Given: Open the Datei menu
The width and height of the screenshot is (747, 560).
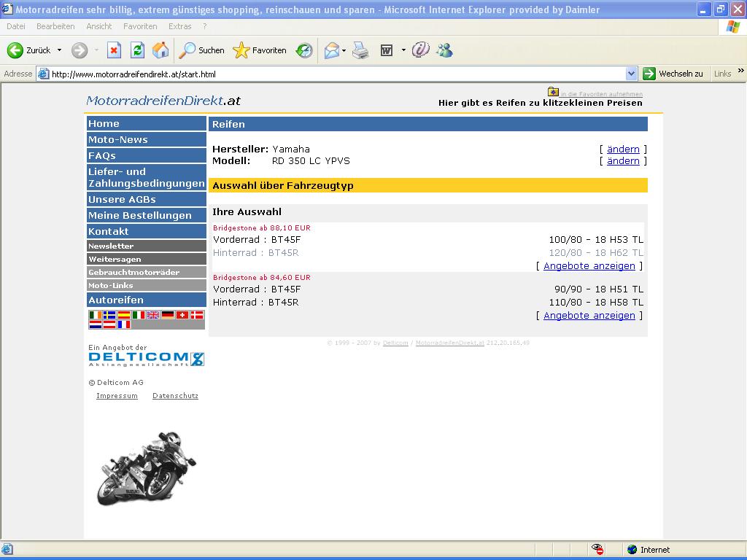Looking at the screenshot, I should click(16, 26).
